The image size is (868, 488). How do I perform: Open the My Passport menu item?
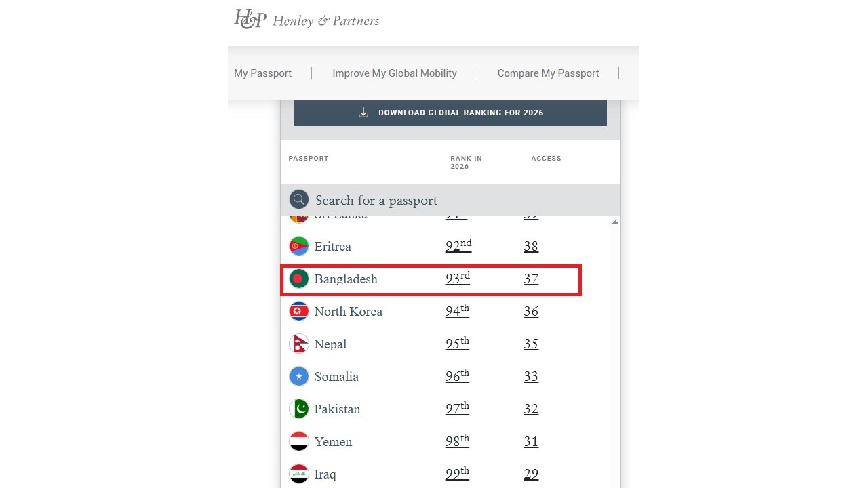(x=262, y=73)
